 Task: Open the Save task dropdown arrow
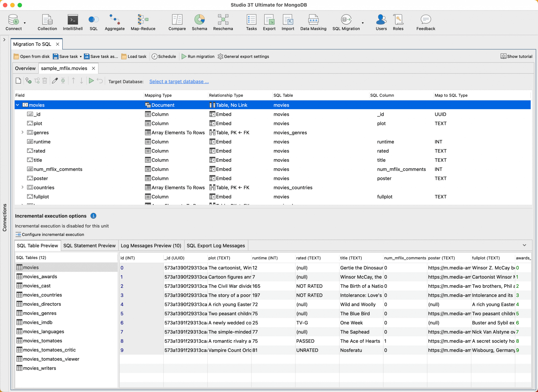point(81,56)
